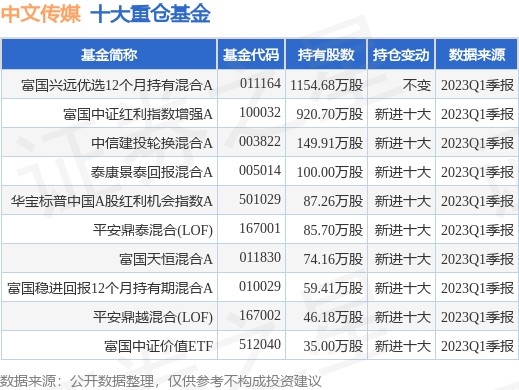Select fund name 富国兴远优选12个月持有混合A
The image size is (519, 390).
click(117, 85)
